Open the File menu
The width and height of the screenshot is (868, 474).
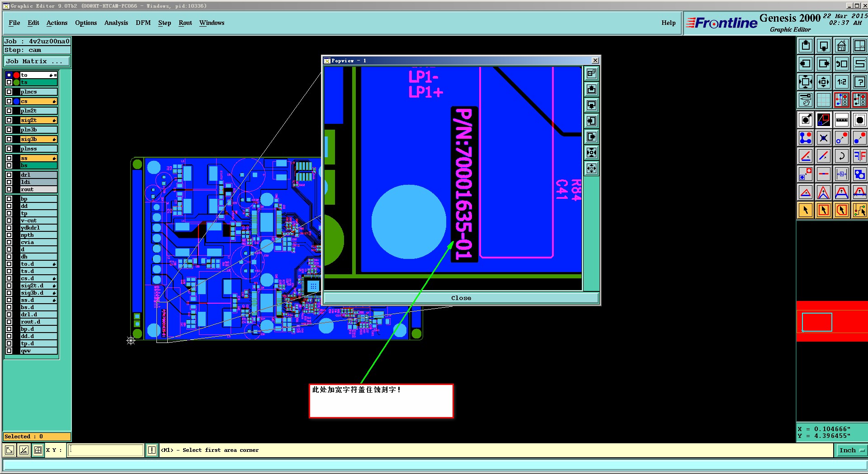pyautogui.click(x=14, y=23)
